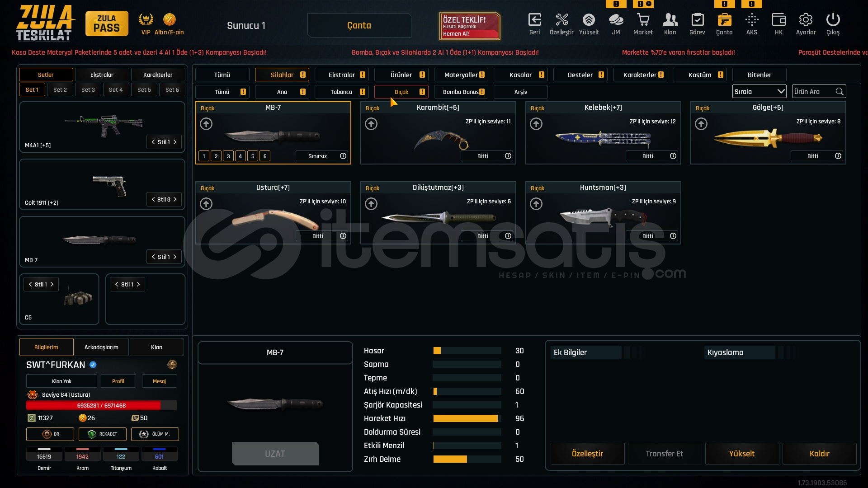Toggle set slot 1 on MB-7 card

pyautogui.click(x=204, y=156)
